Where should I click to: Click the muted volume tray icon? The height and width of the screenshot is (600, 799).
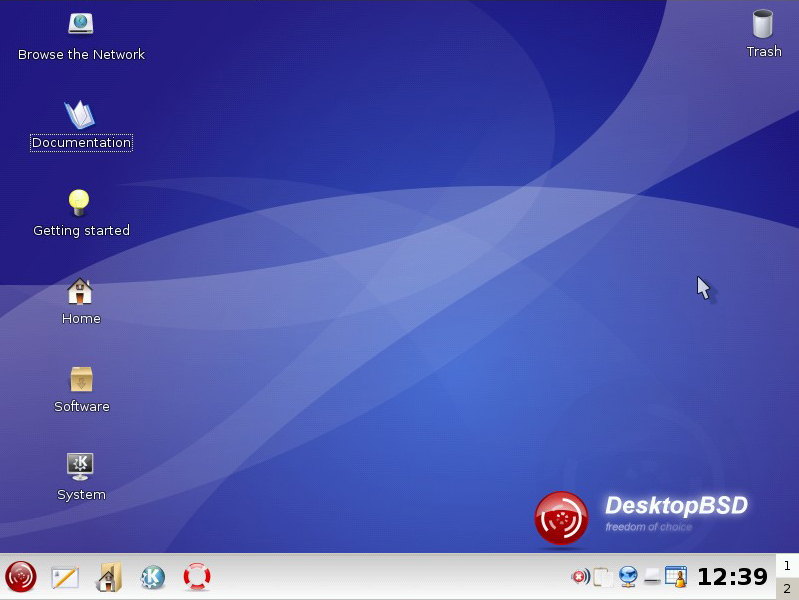click(580, 577)
